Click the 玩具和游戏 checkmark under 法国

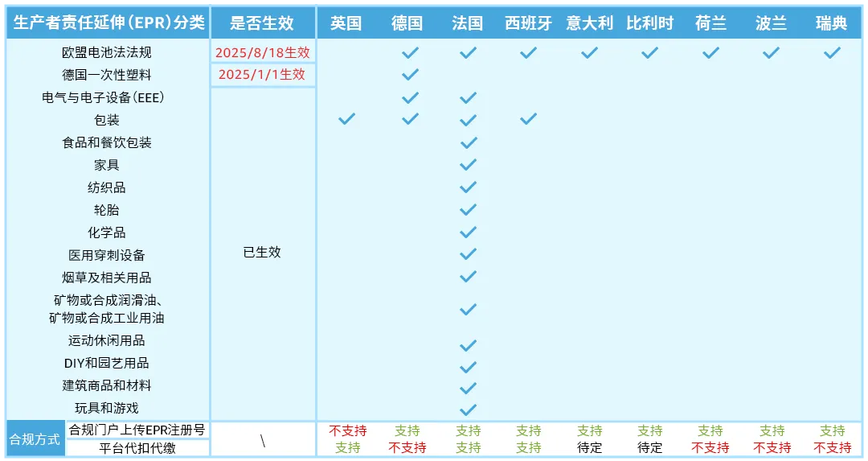pyautogui.click(x=469, y=409)
